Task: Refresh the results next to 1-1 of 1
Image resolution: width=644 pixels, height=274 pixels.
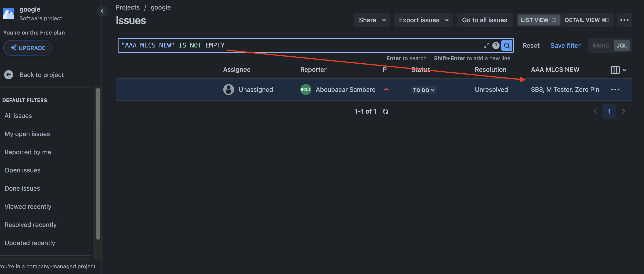Action: pos(386,111)
